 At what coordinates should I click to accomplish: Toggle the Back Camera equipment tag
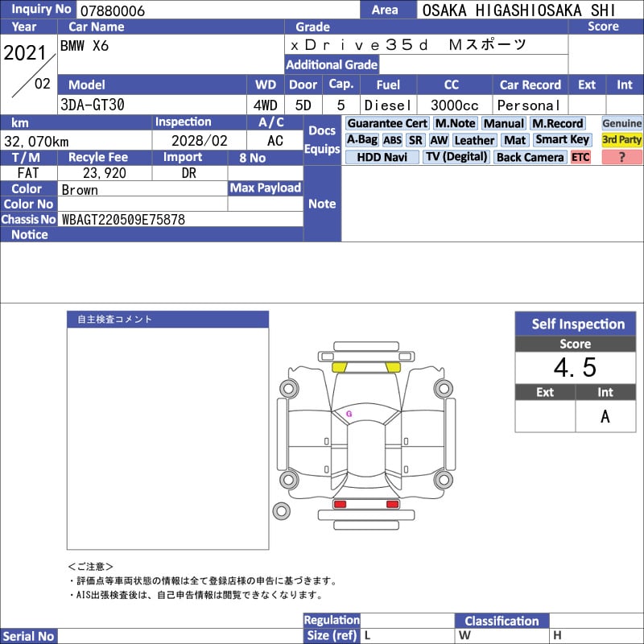tap(530, 157)
